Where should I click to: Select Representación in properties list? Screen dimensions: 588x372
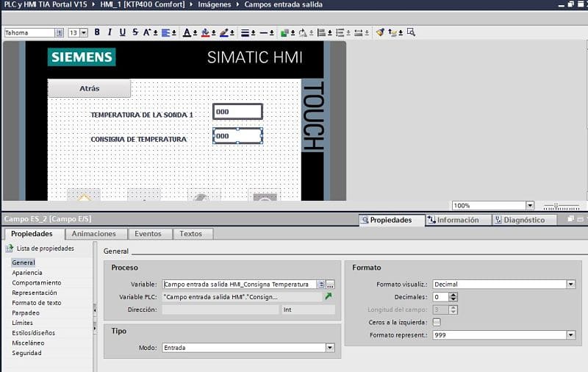coord(34,293)
